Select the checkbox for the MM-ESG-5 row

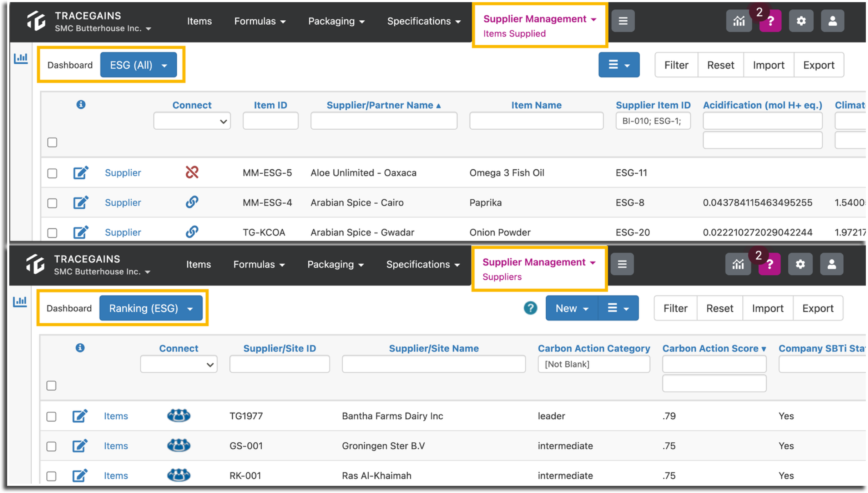click(52, 173)
